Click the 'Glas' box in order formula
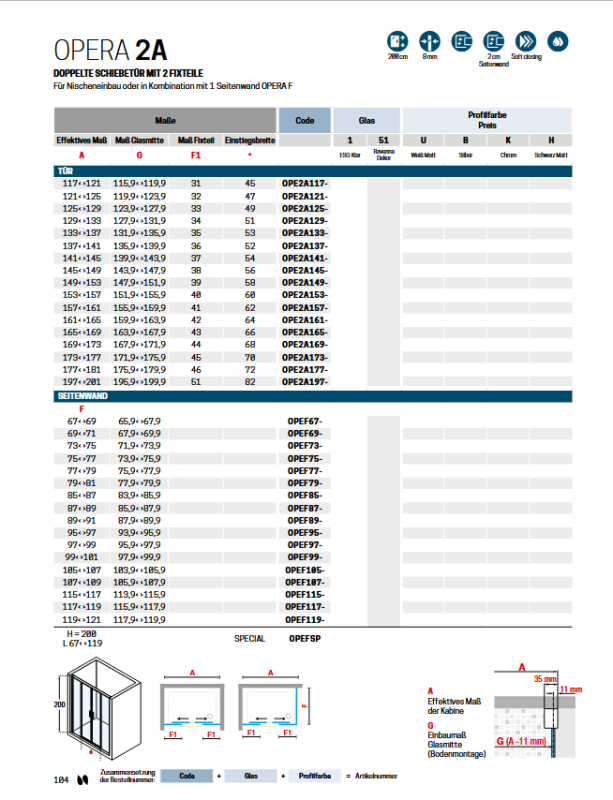The height and width of the screenshot is (800, 613). coord(251,776)
